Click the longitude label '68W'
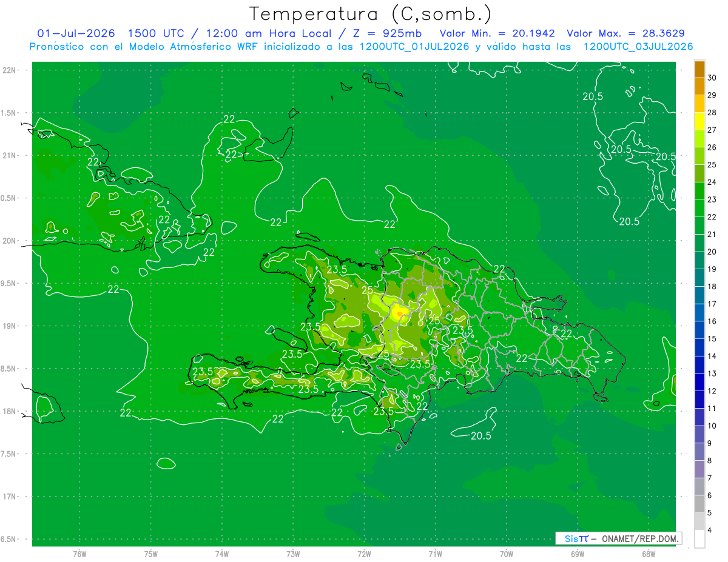This screenshot has width=728, height=562. point(649,554)
